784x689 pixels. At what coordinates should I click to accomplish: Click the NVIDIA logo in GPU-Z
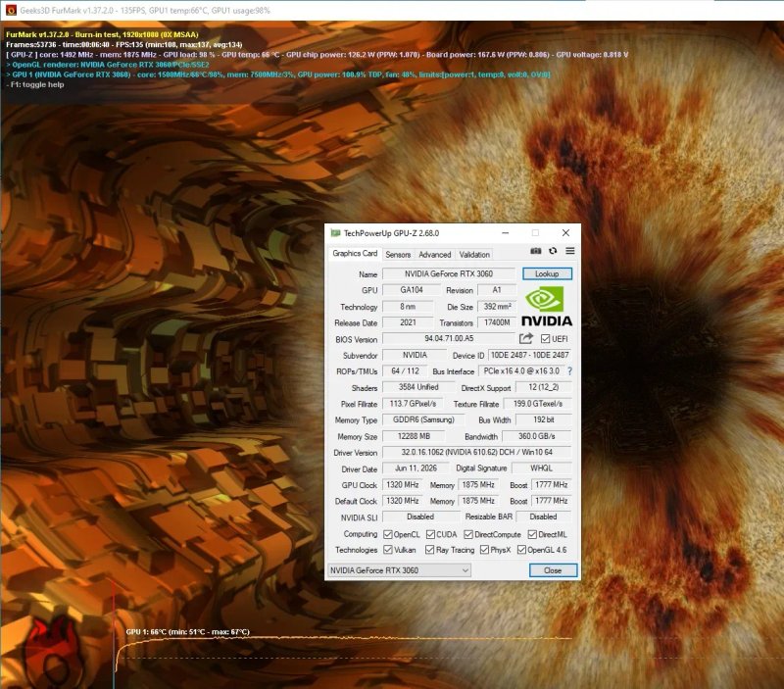tap(547, 307)
